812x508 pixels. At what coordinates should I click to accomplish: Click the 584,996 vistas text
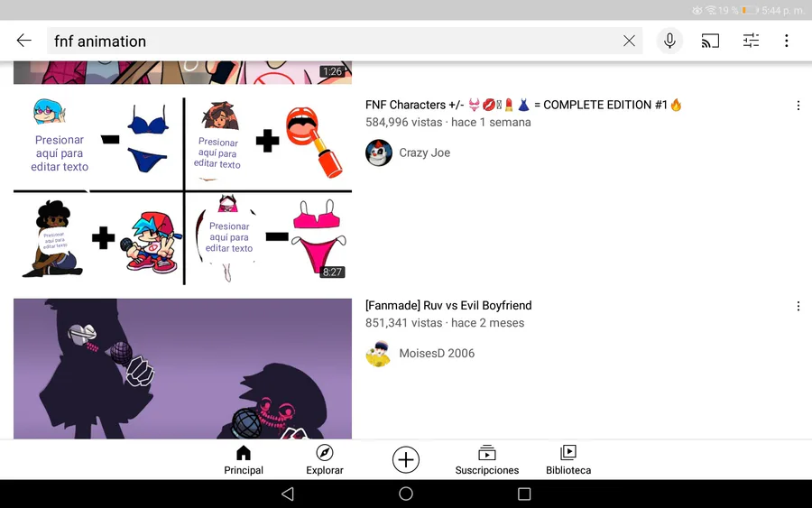click(x=404, y=122)
